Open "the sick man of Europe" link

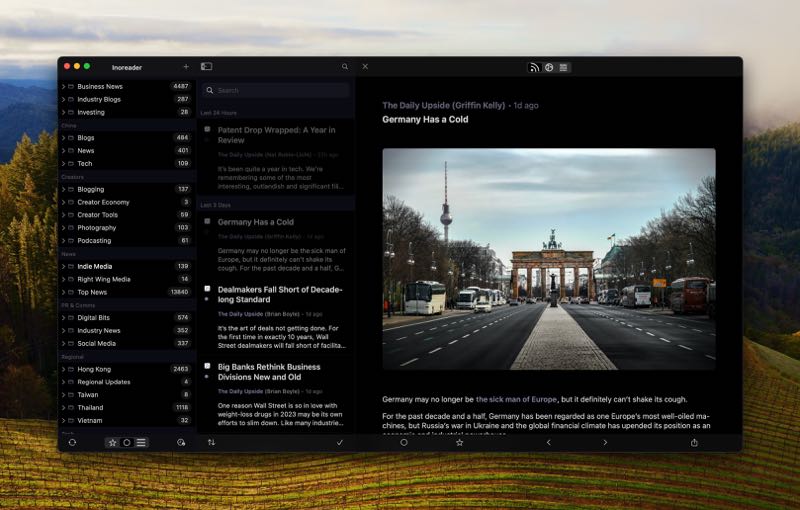(x=516, y=399)
